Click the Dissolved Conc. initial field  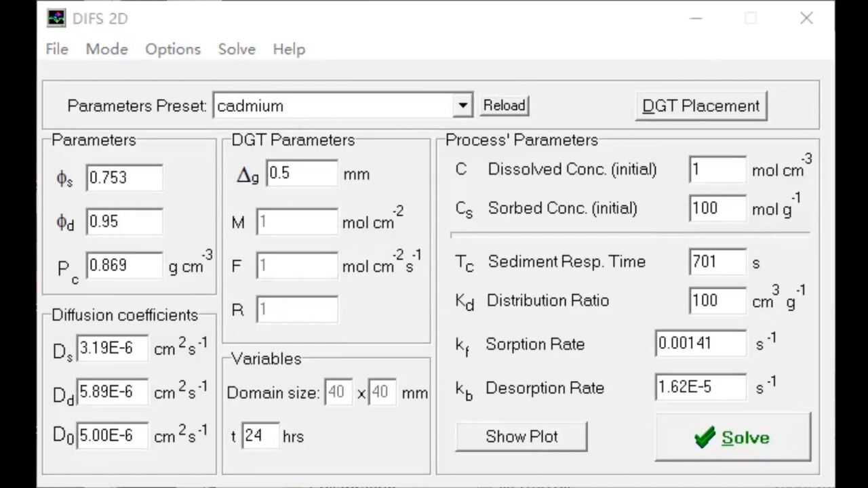717,169
